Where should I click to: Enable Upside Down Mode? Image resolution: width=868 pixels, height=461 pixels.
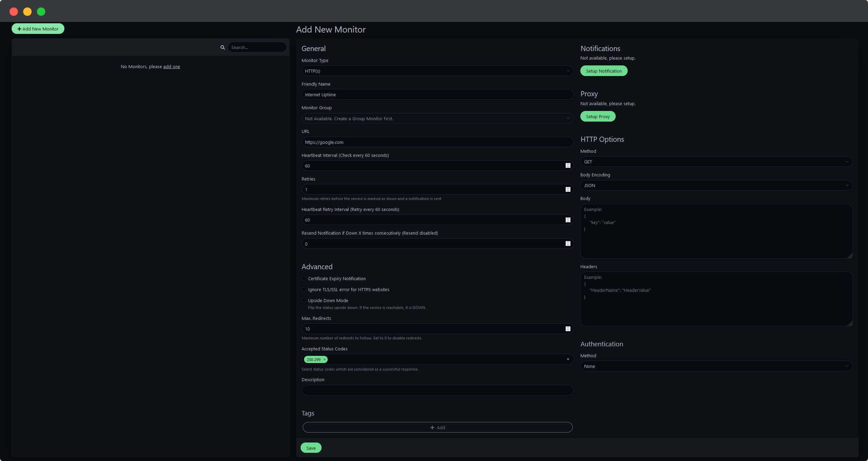coord(304,300)
